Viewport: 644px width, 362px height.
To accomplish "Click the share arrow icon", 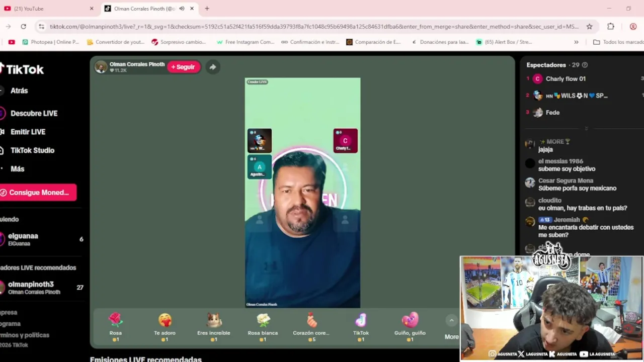I will (x=213, y=67).
